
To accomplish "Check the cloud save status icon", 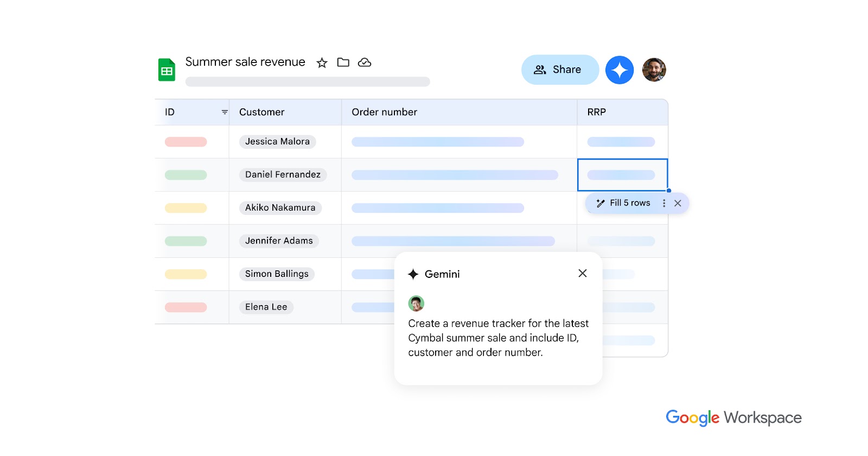I will (365, 62).
